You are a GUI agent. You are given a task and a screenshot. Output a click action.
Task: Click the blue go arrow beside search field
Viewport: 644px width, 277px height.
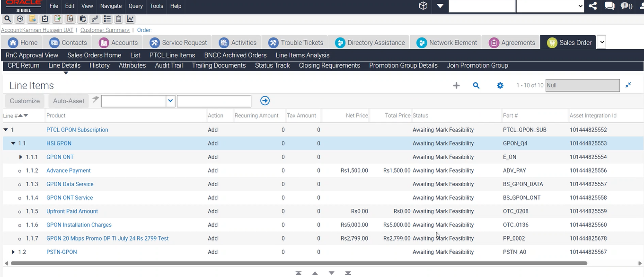point(265,101)
